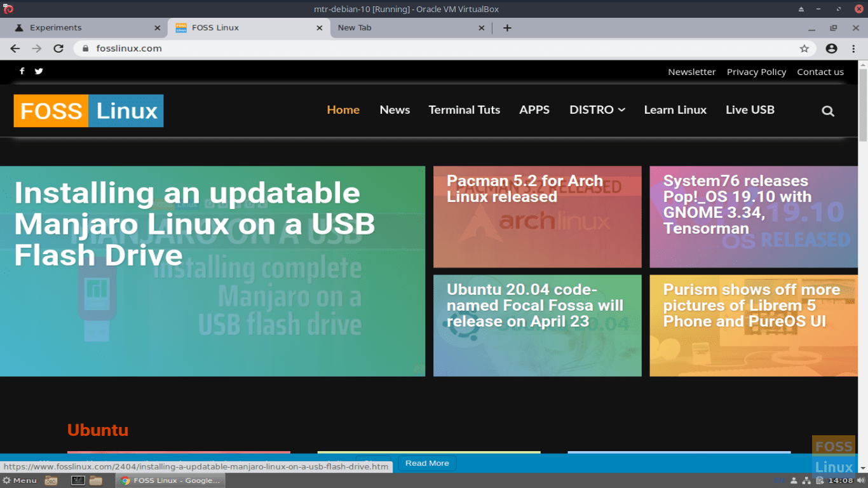Click the notes icon left of the clock
Viewport: 868px width, 488px height.
(x=821, y=480)
